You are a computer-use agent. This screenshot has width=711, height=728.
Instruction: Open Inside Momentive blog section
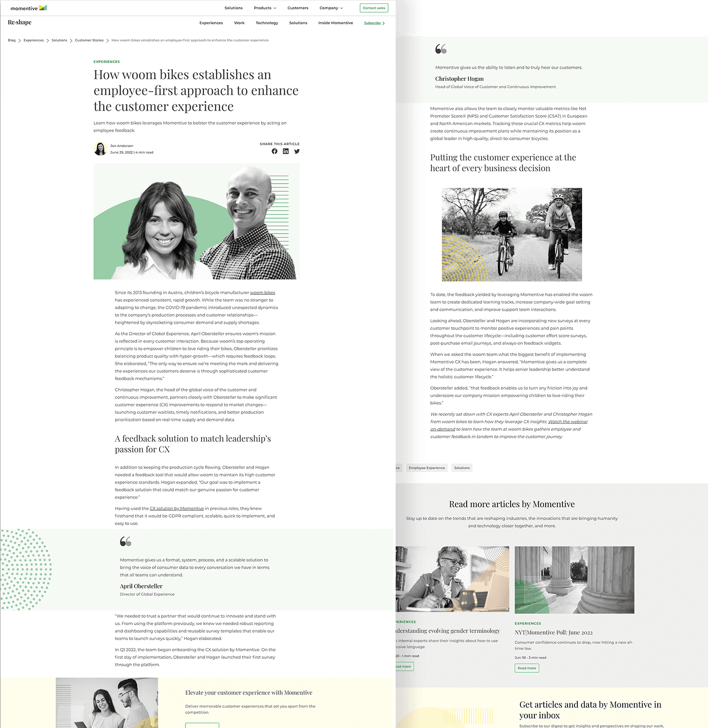click(x=335, y=23)
